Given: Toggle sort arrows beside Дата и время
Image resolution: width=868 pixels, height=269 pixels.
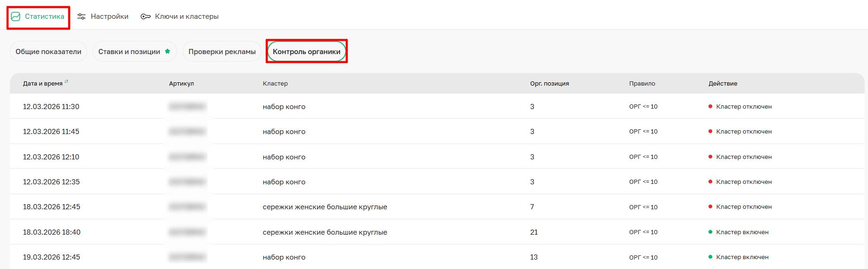Looking at the screenshot, I should [66, 82].
